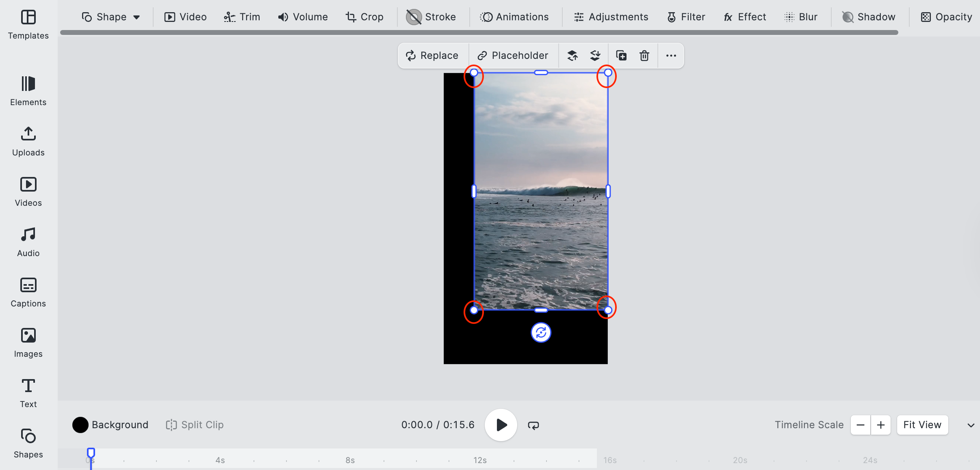Open the Shapes panel
This screenshot has width=980, height=470.
coord(28,442)
